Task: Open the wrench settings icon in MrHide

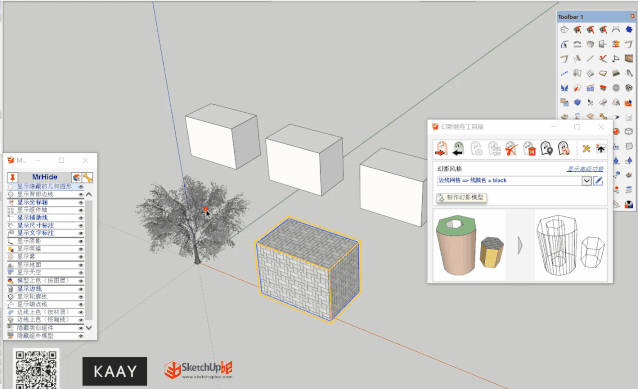Action: tap(87, 177)
